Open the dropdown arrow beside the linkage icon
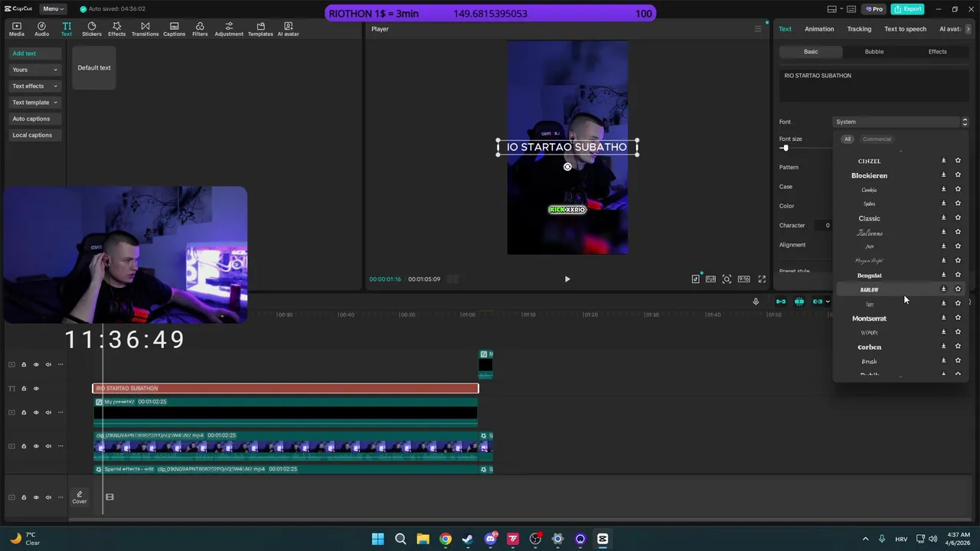 point(828,302)
